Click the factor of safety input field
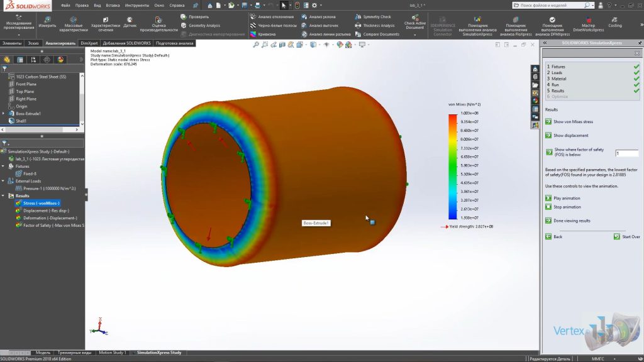The height and width of the screenshot is (362, 644). pyautogui.click(x=626, y=153)
